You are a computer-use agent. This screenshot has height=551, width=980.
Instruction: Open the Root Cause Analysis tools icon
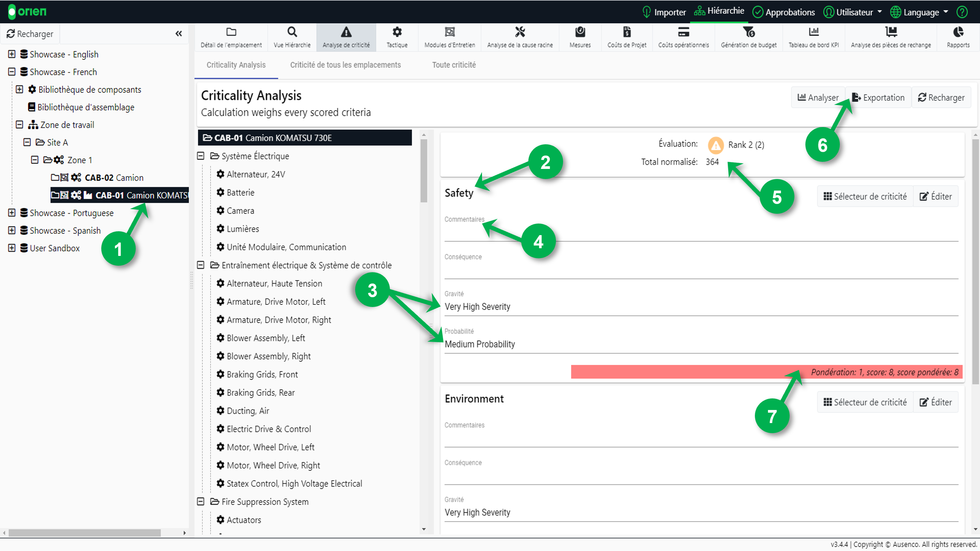[x=520, y=32]
